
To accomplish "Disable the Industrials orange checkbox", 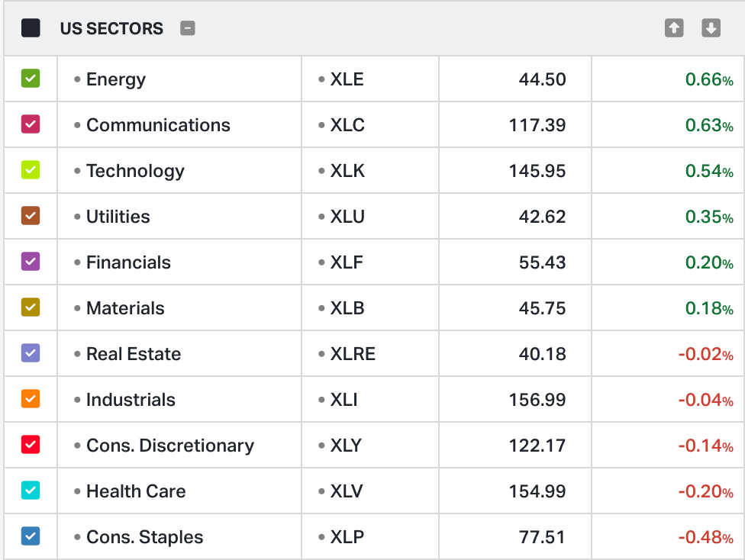I will 31,399.
